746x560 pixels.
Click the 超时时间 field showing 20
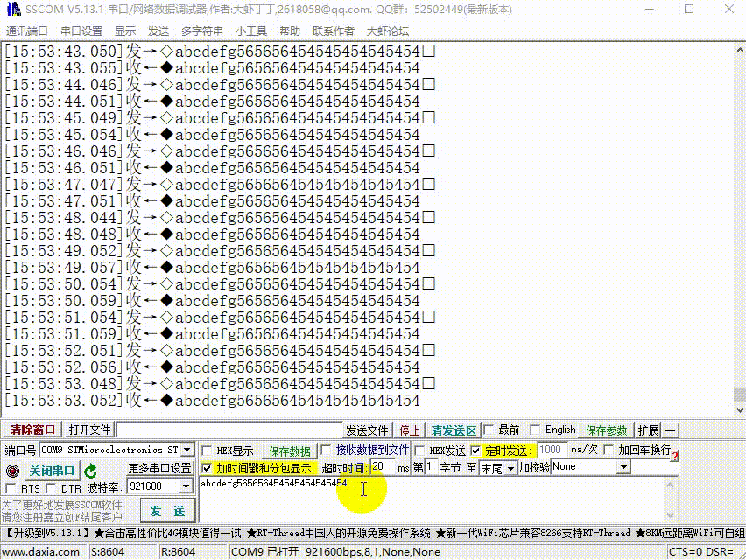point(384,467)
